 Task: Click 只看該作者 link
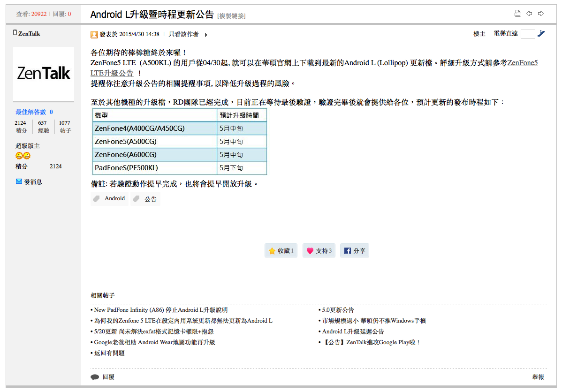pyautogui.click(x=183, y=34)
